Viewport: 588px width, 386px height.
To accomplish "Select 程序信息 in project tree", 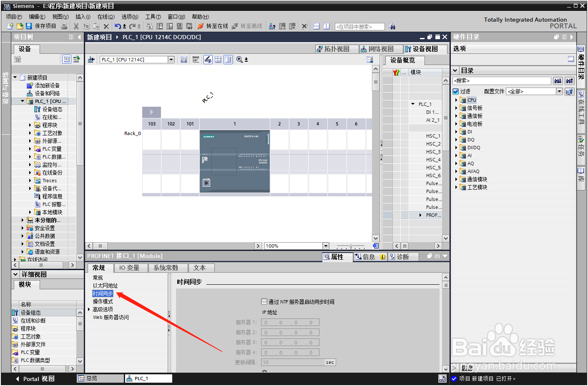I will click(48, 196).
